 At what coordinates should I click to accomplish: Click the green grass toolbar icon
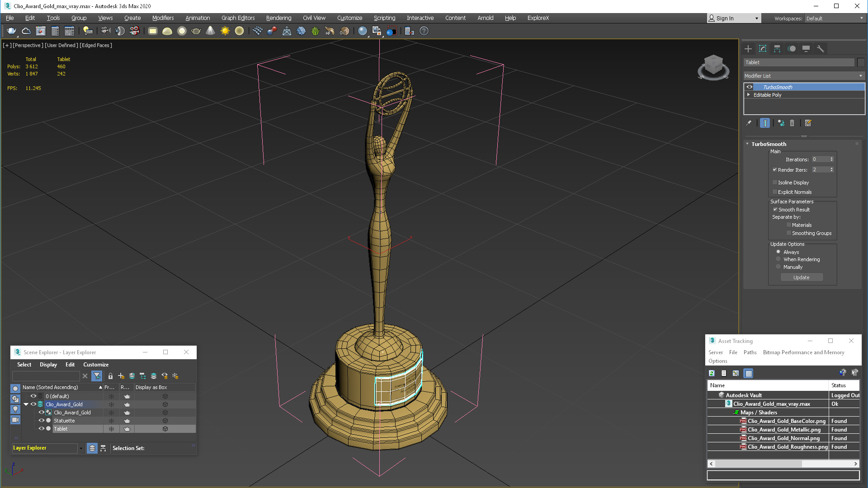(x=315, y=31)
